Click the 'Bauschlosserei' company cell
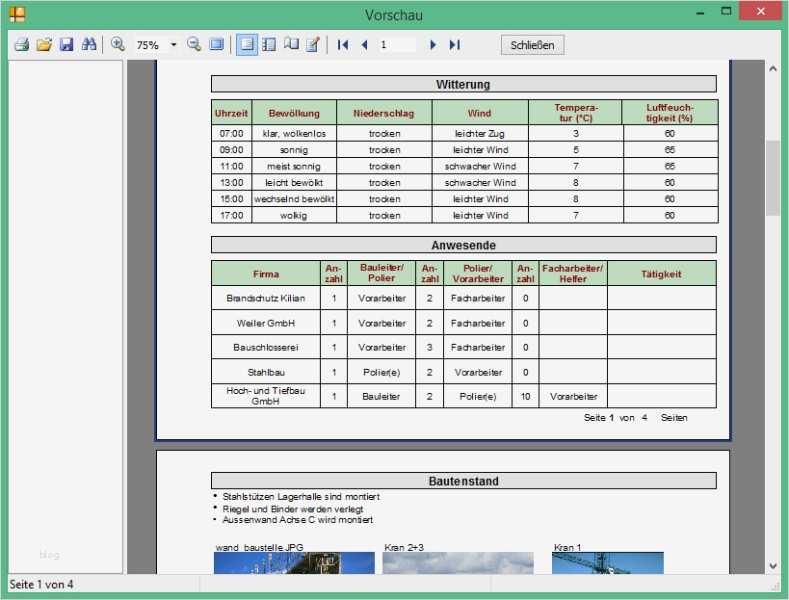The height and width of the screenshot is (600, 789). pos(266,347)
